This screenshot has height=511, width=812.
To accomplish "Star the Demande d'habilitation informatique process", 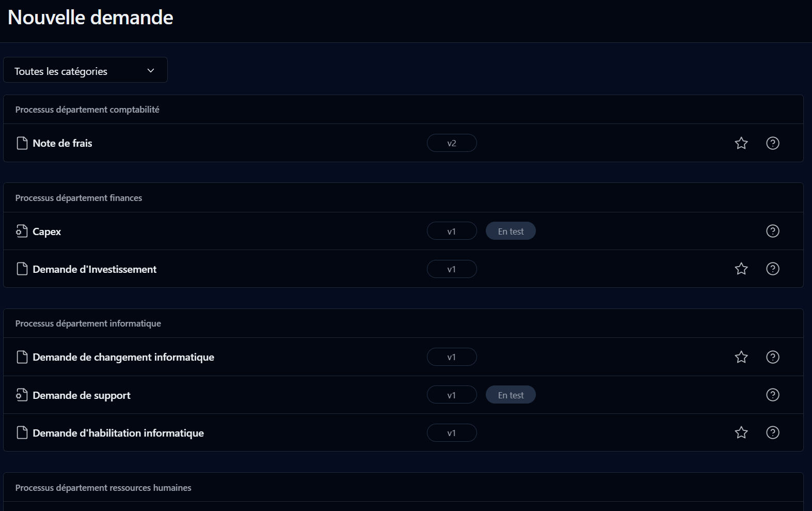I will [741, 432].
